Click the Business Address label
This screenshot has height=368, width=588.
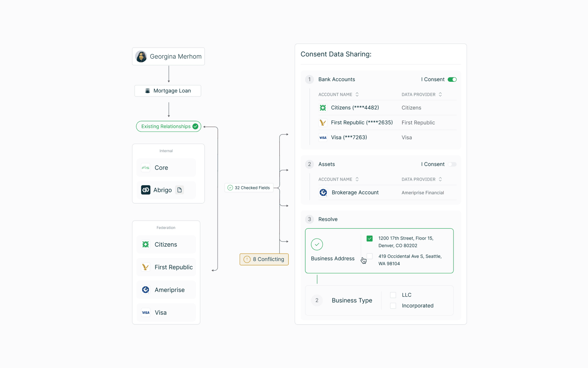[x=333, y=259]
